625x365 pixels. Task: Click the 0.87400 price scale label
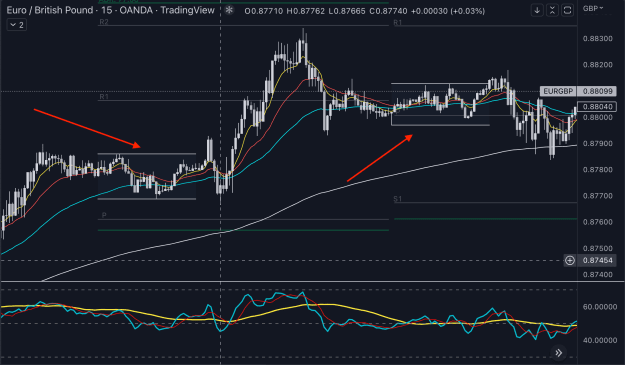coord(597,275)
